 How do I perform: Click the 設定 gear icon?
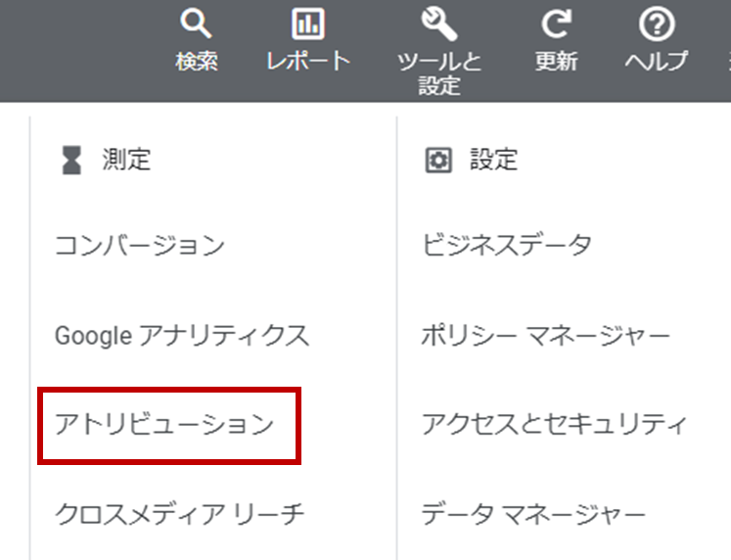point(438,160)
